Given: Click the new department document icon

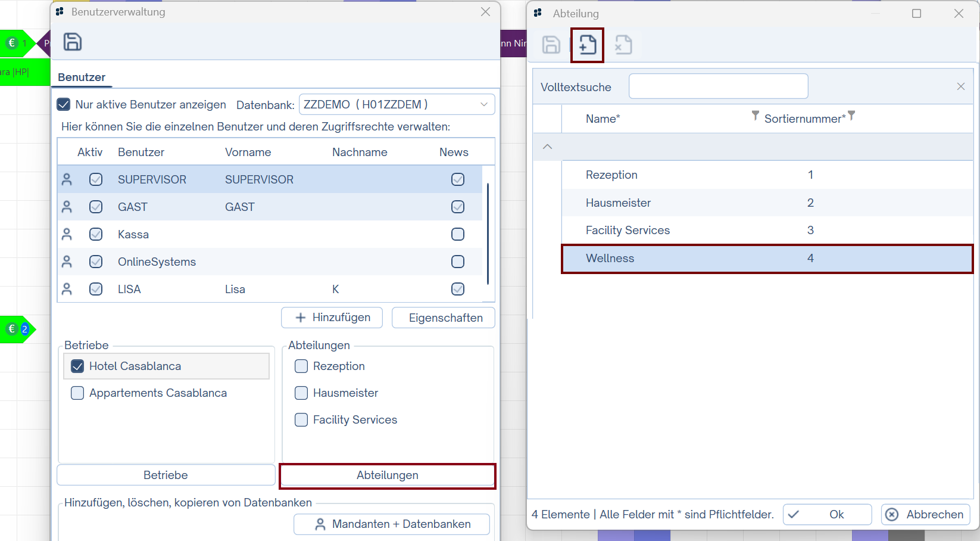Looking at the screenshot, I should coord(587,45).
